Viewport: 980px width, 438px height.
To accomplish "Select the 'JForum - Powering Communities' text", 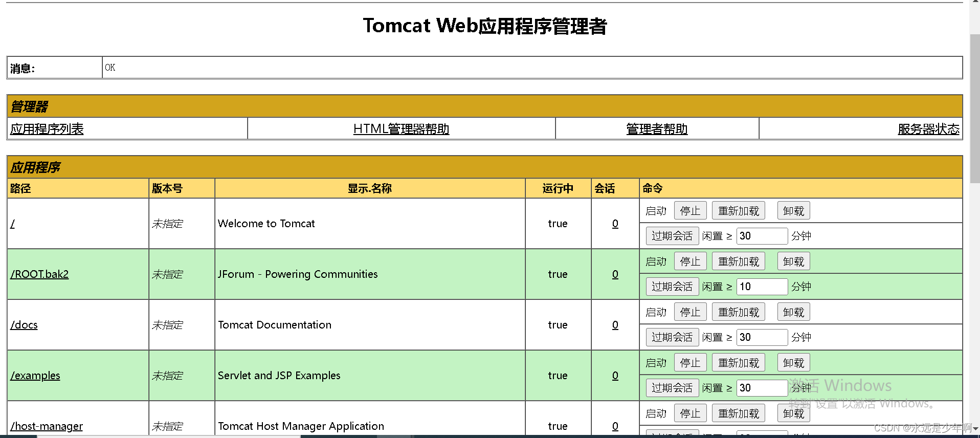I will pyautogui.click(x=298, y=274).
